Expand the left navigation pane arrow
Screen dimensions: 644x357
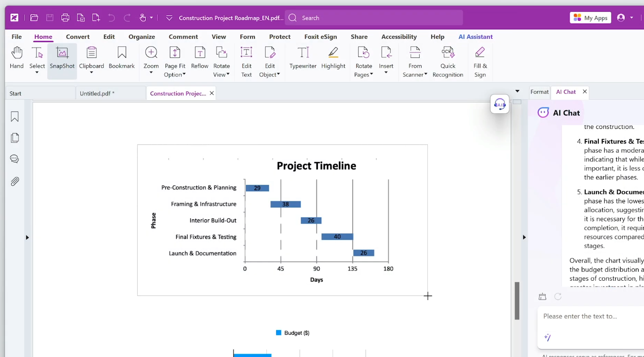point(27,237)
